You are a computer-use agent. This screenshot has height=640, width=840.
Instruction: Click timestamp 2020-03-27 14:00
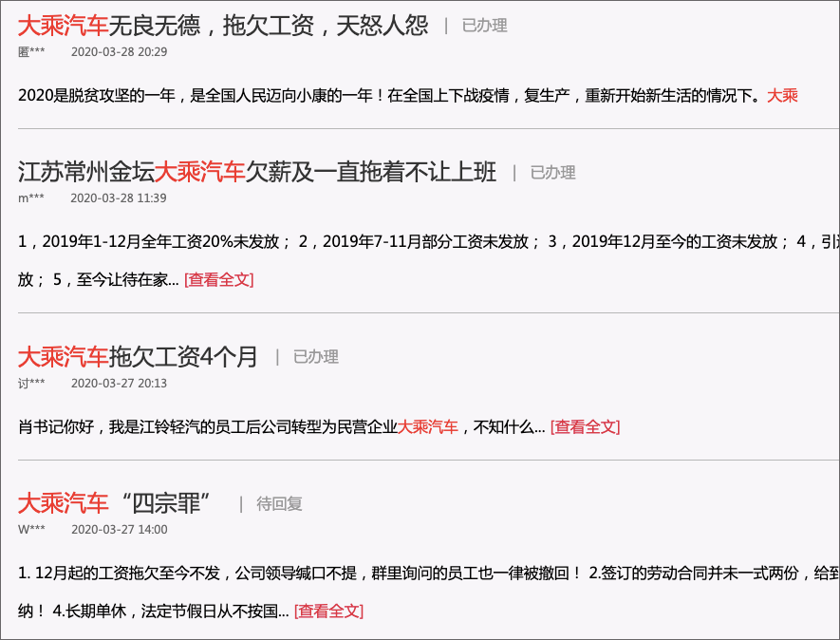[x=119, y=529]
